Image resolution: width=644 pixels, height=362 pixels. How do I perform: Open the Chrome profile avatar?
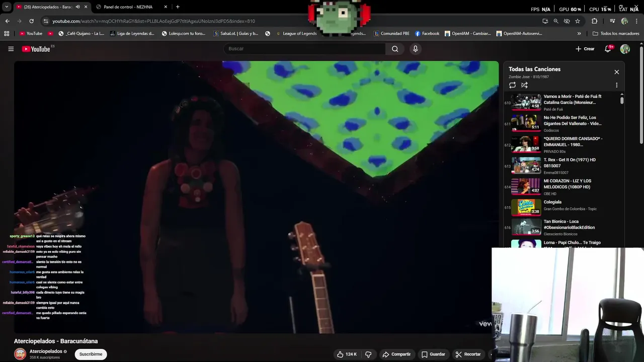coord(624,21)
